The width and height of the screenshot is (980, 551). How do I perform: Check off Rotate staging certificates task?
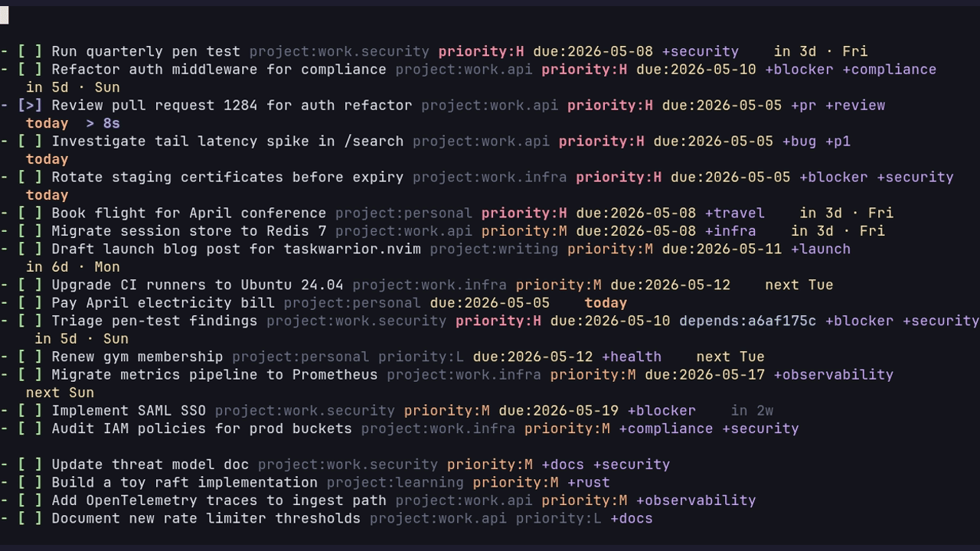30,178
